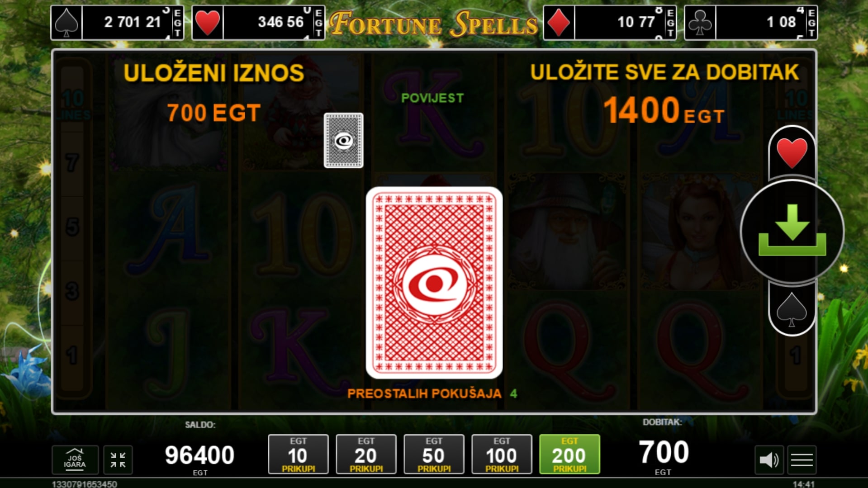
Task: Select the EGT 100 Prikupi bet button
Action: [502, 454]
